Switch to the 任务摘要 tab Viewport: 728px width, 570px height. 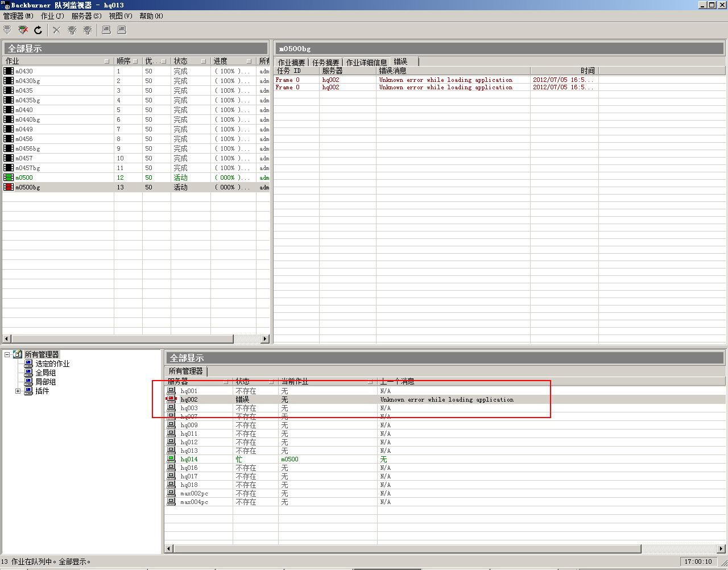(x=325, y=62)
